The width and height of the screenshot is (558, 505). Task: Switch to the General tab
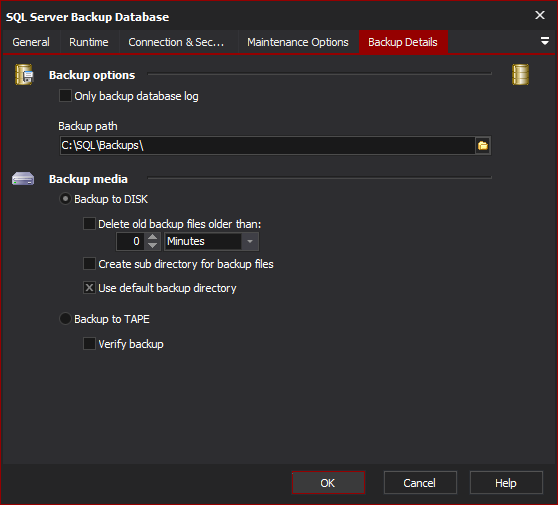point(31,42)
